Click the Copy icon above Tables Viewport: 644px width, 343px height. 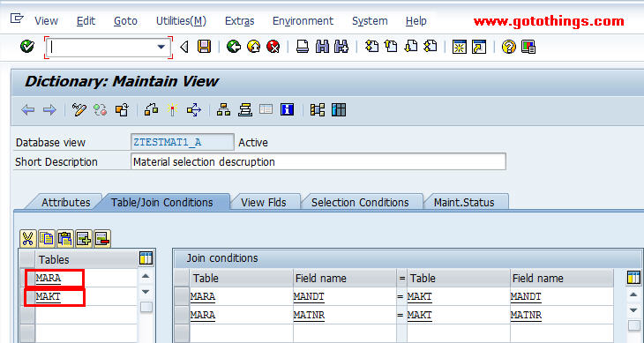tap(47, 238)
